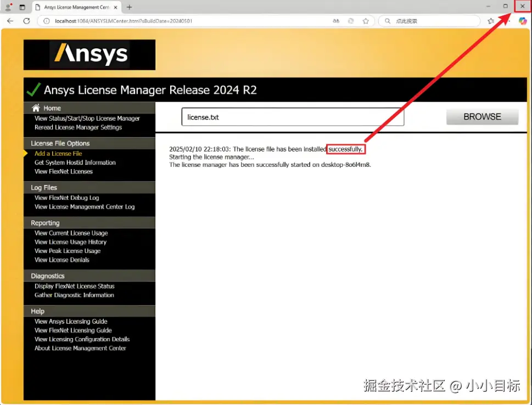The width and height of the screenshot is (532, 405).
Task: Open the Copilot icon in browser toolbar
Action: click(x=523, y=21)
